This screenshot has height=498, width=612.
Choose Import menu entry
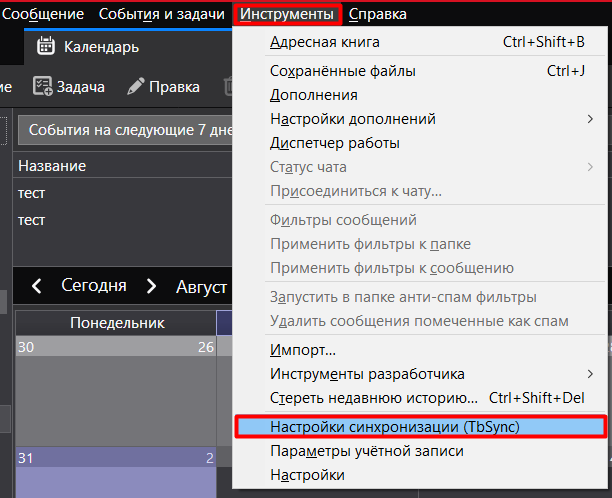(303, 350)
